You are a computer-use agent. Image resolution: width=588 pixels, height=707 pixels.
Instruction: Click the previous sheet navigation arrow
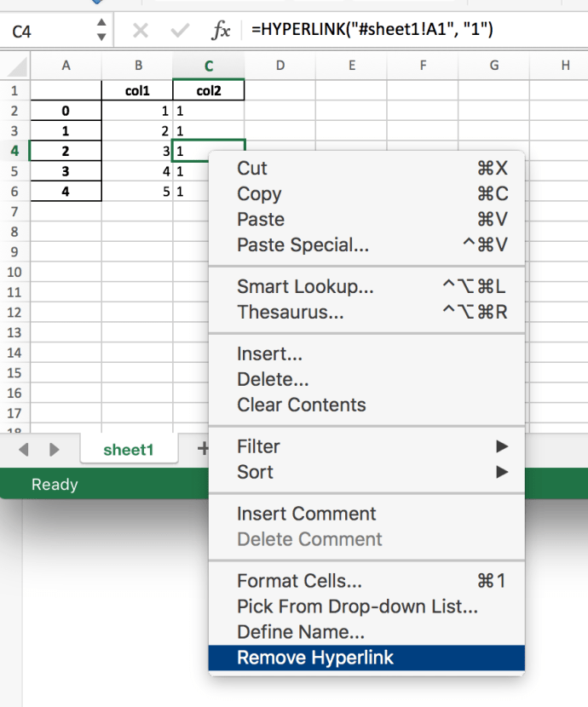pyautogui.click(x=24, y=449)
